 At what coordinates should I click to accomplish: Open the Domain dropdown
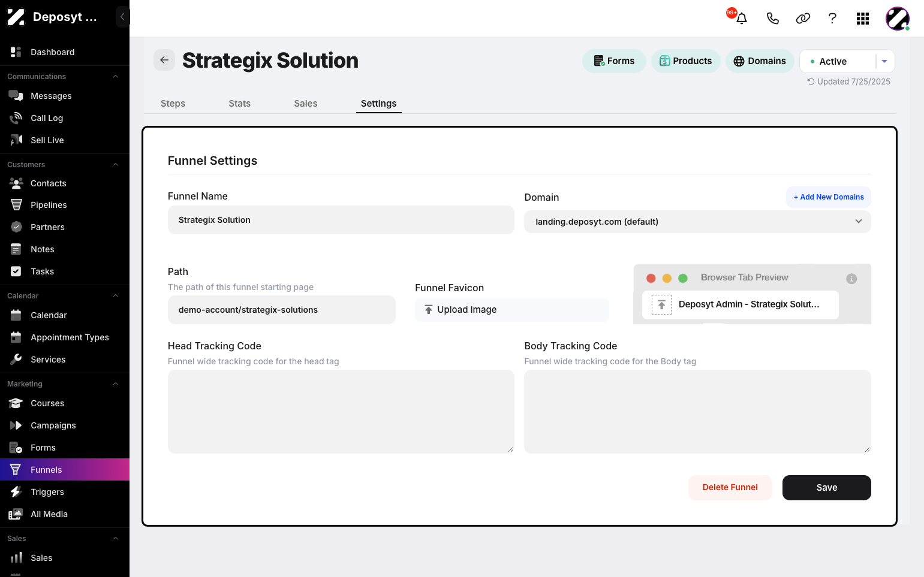(697, 222)
